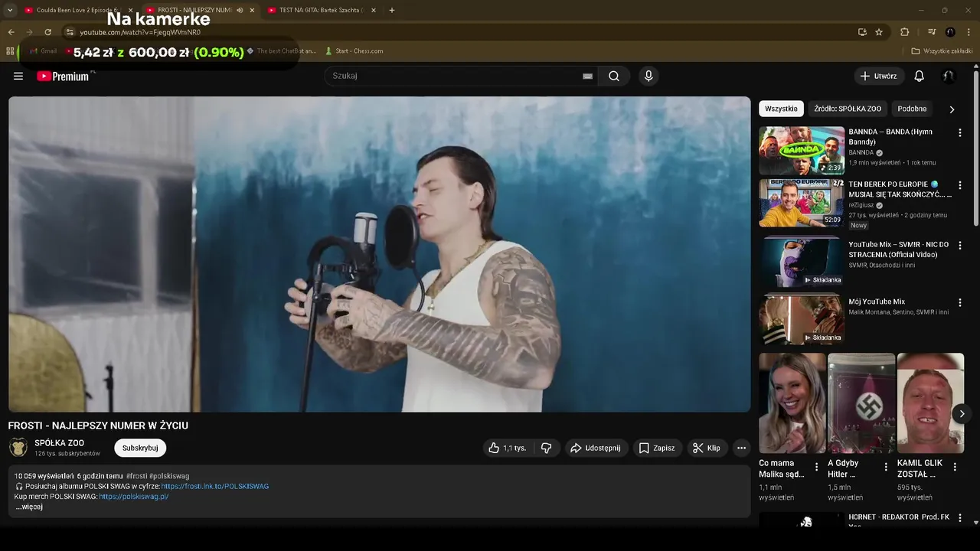Open the on-screen keyboard in search box
Screen dimensions: 980x551
pyautogui.click(x=587, y=76)
